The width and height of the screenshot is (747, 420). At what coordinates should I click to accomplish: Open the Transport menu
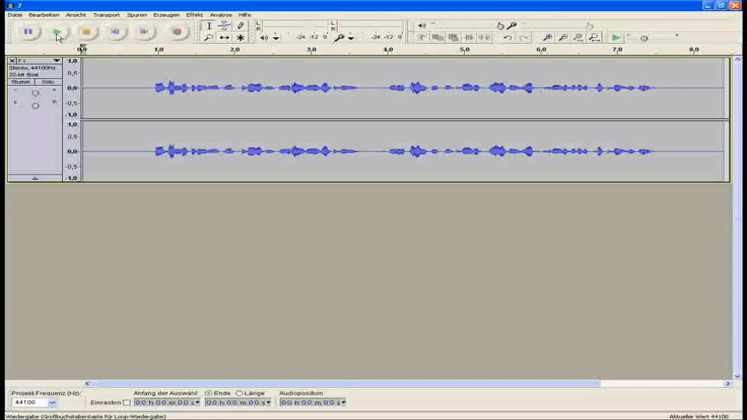pyautogui.click(x=106, y=15)
